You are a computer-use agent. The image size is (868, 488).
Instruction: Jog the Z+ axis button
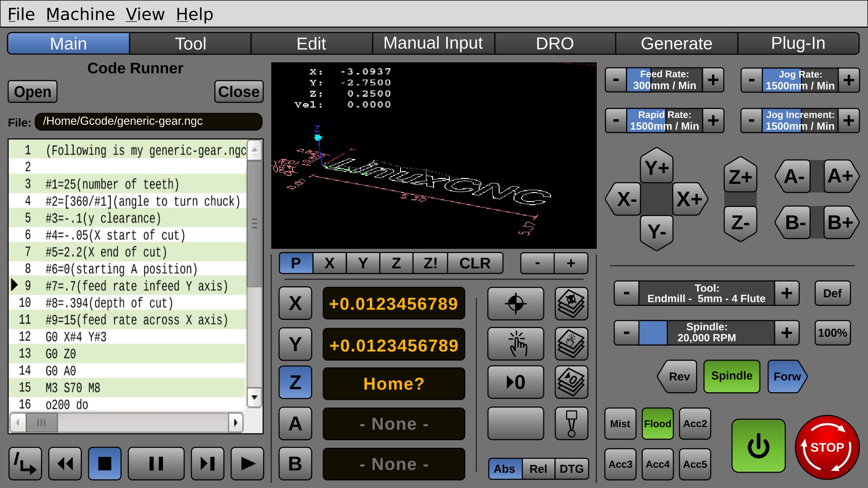(740, 175)
